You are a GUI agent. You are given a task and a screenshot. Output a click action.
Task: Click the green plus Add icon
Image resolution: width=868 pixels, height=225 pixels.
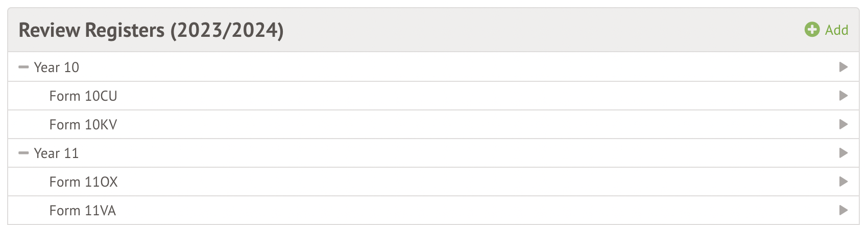point(812,30)
